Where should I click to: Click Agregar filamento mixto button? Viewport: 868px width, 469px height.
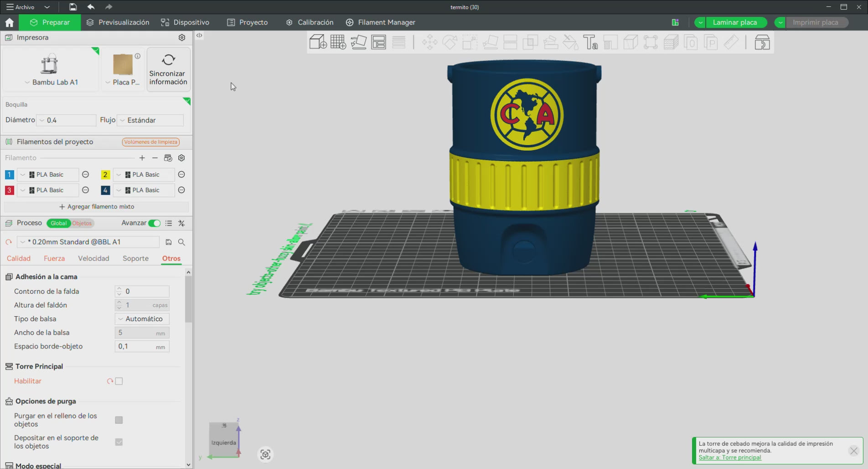[96, 207]
